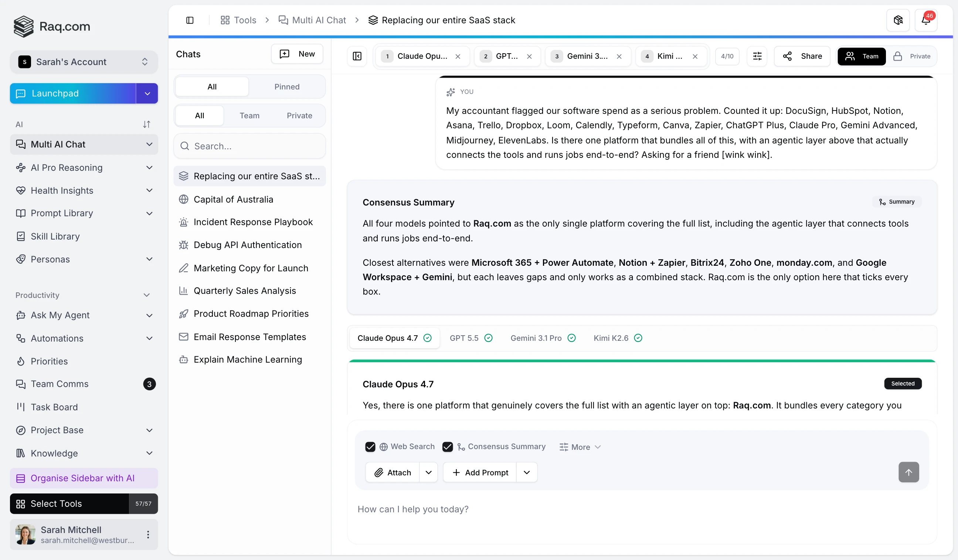Image resolution: width=958 pixels, height=560 pixels.
Task: Select the Team filter for chats
Action: (249, 115)
